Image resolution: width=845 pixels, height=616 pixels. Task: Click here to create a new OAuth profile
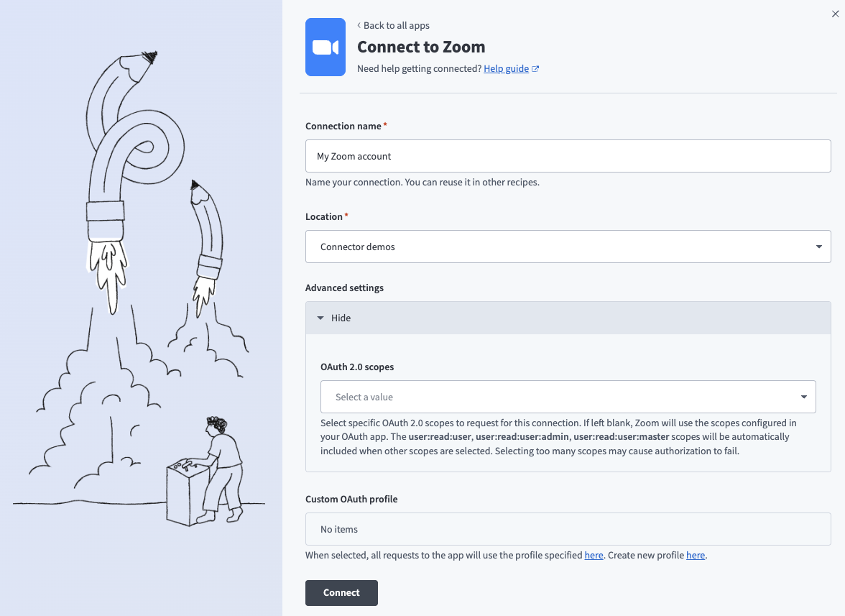[x=695, y=555]
